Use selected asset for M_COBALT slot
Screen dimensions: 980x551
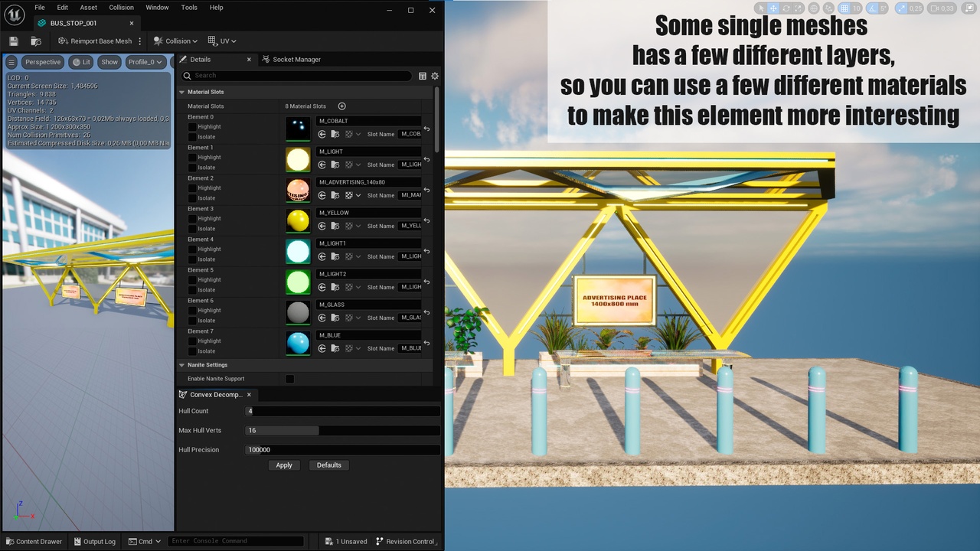pyautogui.click(x=322, y=134)
